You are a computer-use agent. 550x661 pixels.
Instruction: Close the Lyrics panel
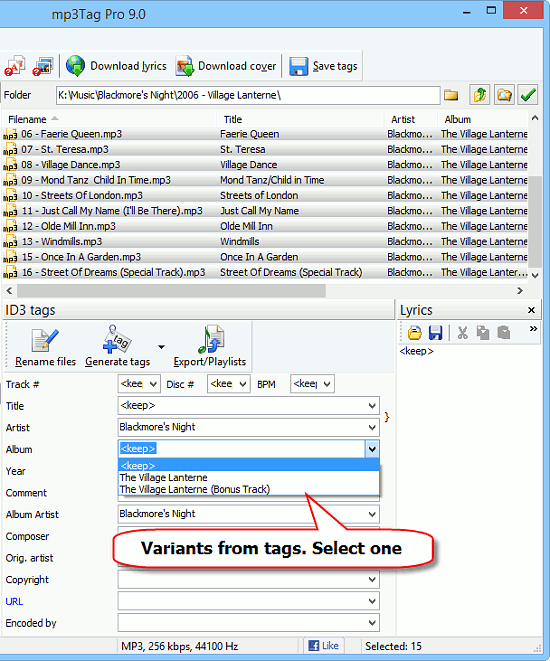pyautogui.click(x=531, y=310)
